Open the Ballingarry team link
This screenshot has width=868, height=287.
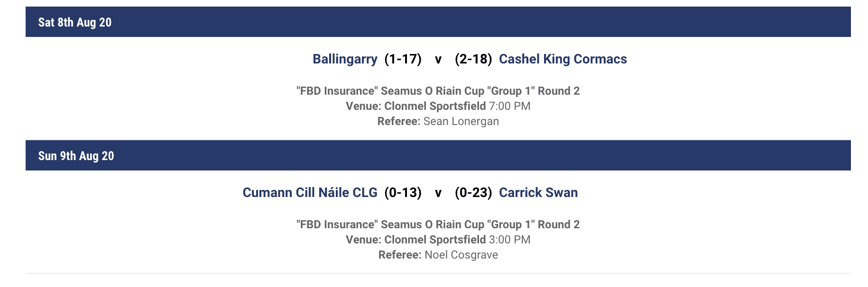[345, 59]
